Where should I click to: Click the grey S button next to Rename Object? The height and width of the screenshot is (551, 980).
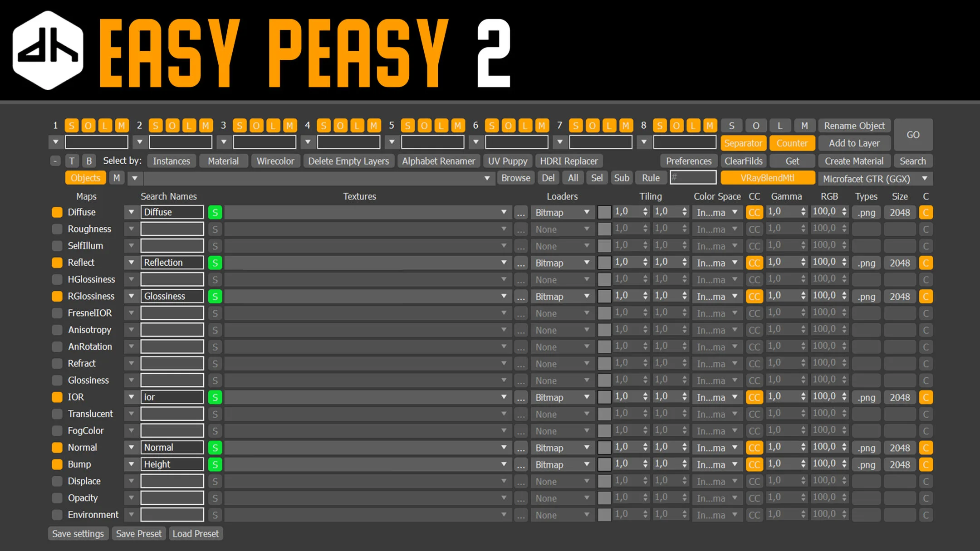pyautogui.click(x=731, y=126)
